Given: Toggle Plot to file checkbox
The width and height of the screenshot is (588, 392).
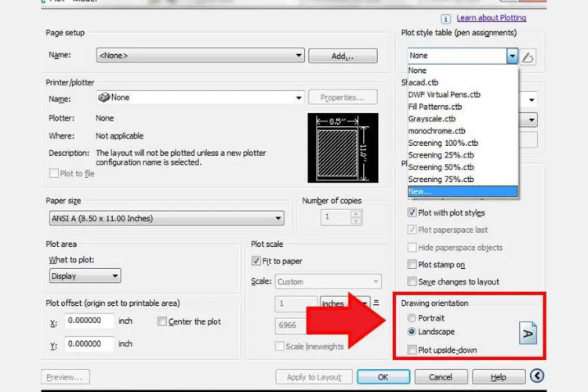Looking at the screenshot, I should click(x=54, y=173).
